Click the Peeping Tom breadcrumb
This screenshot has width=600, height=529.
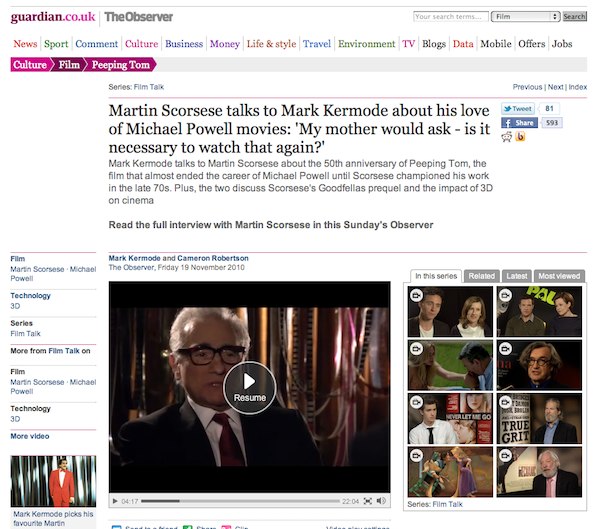point(121,65)
